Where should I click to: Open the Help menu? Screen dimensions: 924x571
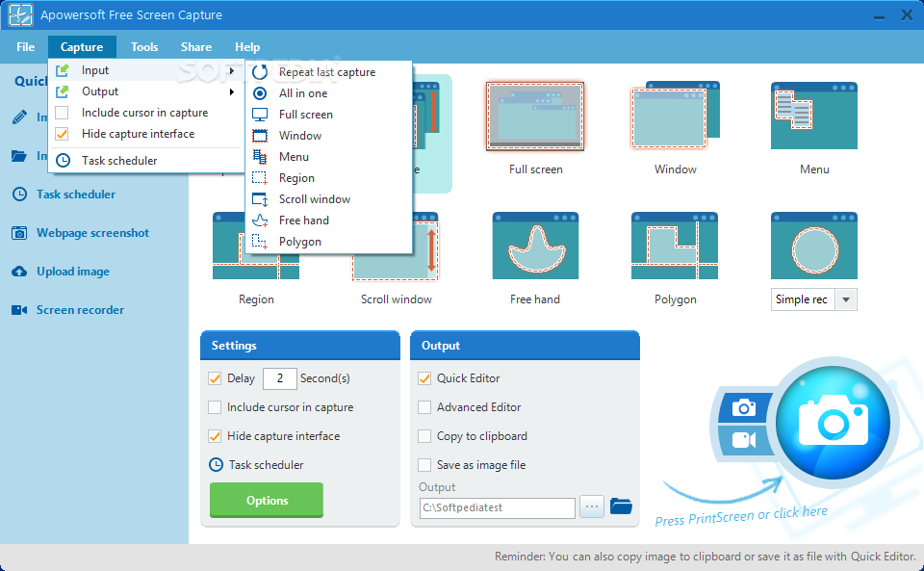tap(247, 47)
